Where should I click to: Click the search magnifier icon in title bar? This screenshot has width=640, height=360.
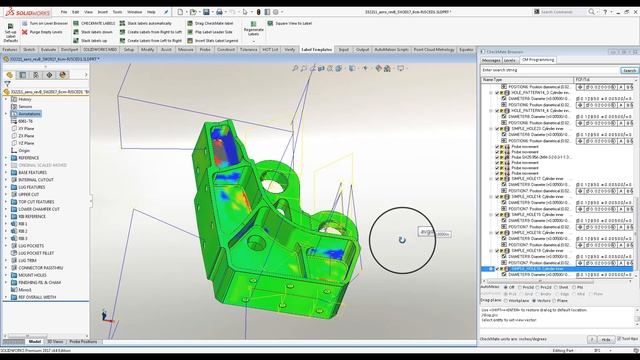[x=591, y=12]
